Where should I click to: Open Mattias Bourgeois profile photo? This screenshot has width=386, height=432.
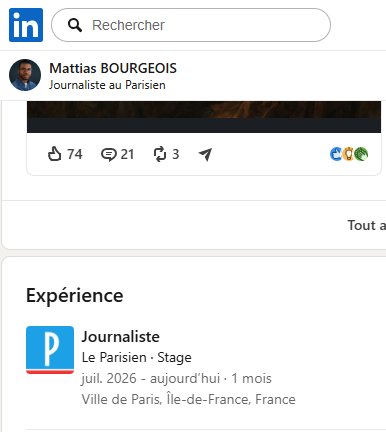coord(25,75)
